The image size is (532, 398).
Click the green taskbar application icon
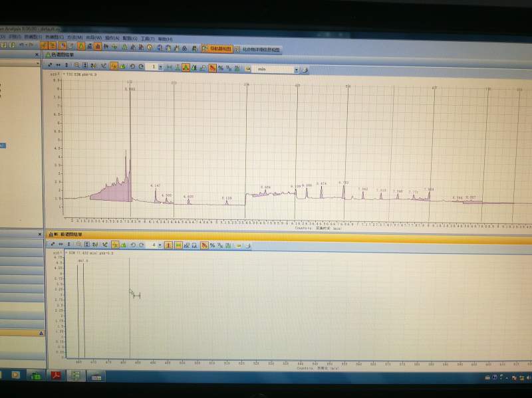[36, 375]
